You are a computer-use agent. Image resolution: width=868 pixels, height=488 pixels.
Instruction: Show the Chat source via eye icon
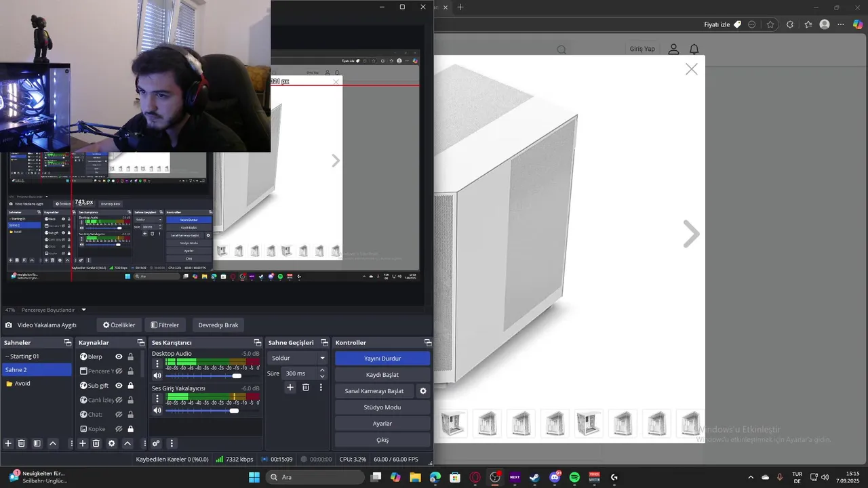pos(119,415)
